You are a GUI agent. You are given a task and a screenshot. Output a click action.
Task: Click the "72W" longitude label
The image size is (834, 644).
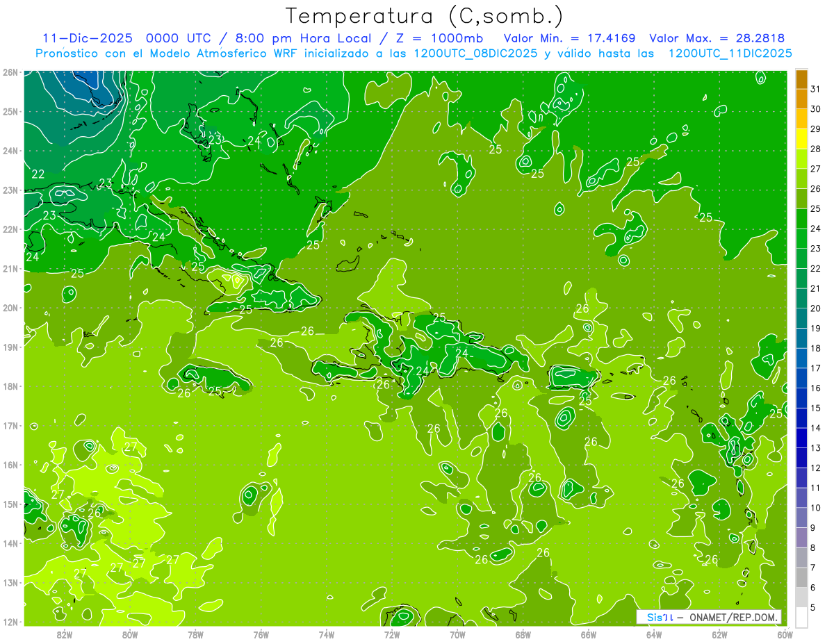(392, 634)
